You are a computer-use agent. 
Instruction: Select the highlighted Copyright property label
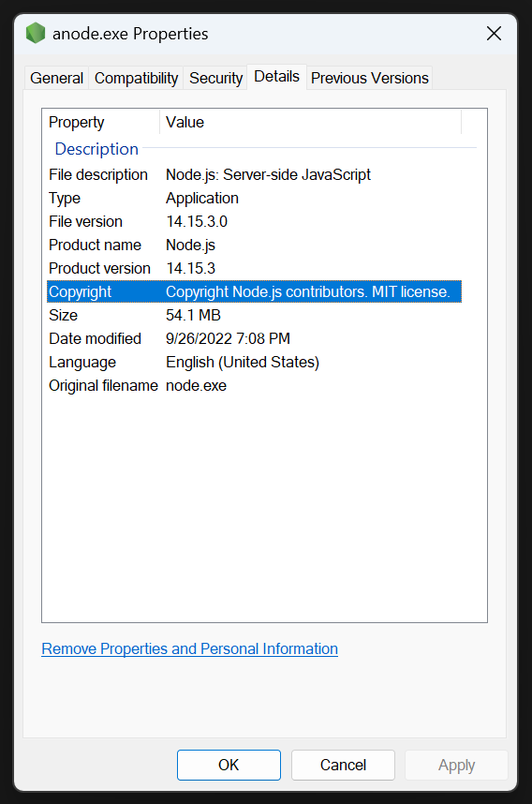coord(80,291)
